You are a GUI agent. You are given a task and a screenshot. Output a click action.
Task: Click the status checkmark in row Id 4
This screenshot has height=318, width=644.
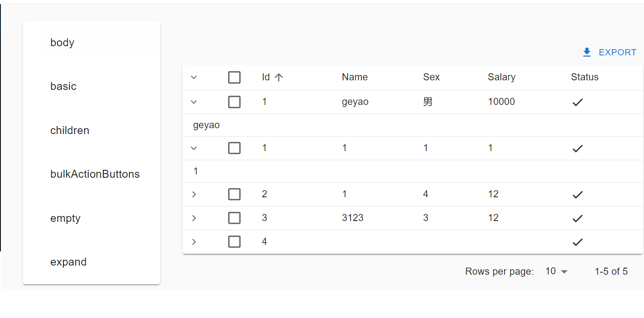click(x=577, y=242)
